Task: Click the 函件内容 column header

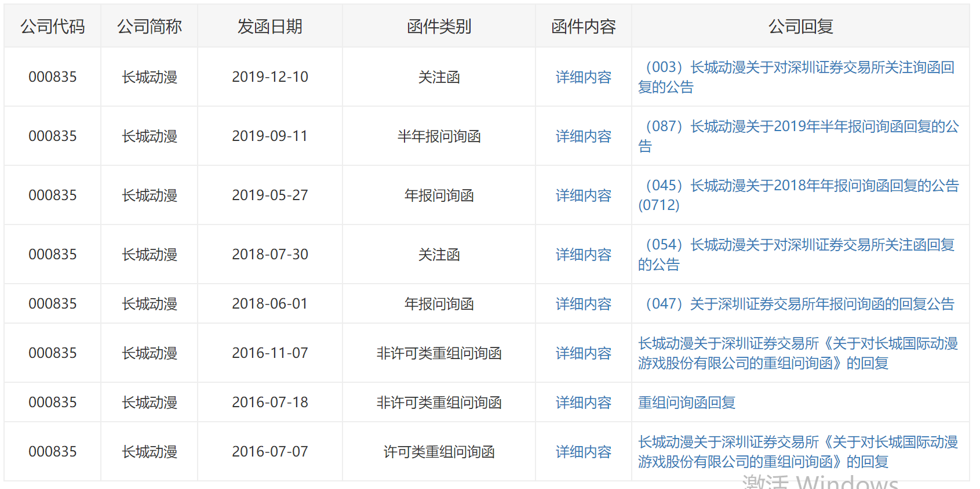Action: tap(584, 27)
